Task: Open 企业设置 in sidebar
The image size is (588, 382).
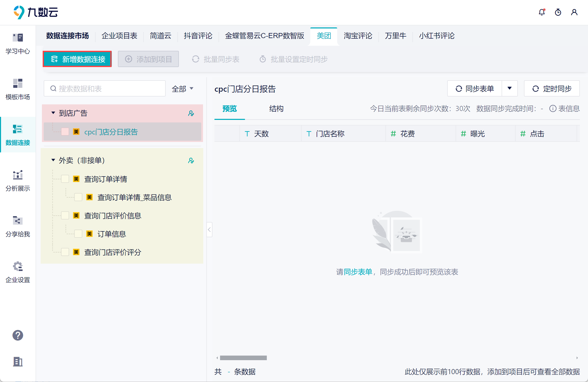Action: pos(18,272)
